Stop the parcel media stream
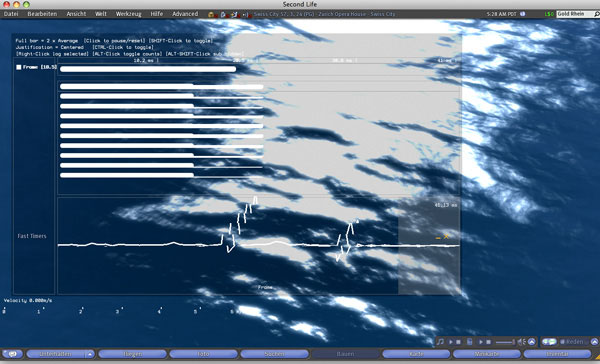Image resolution: width=600 pixels, height=364 pixels. click(488, 342)
